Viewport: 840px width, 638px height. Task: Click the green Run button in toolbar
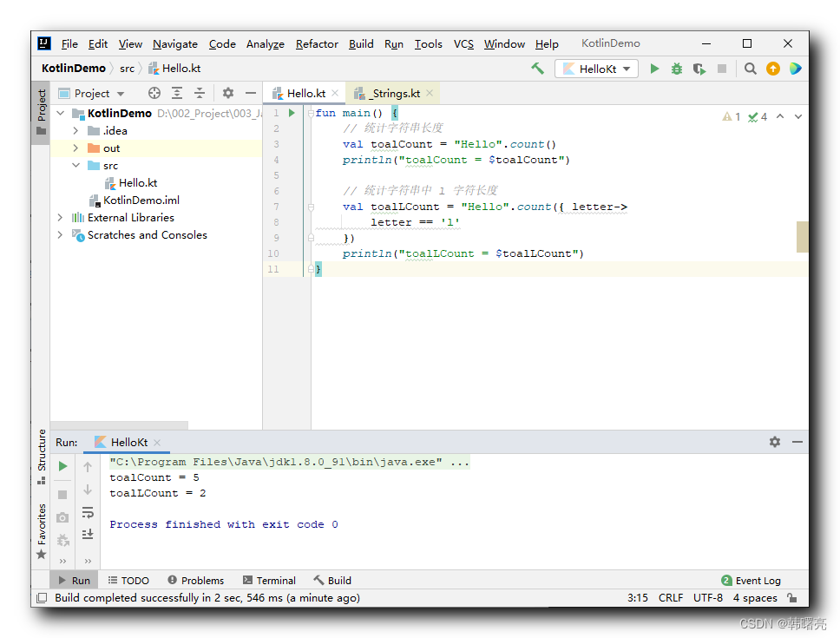[x=654, y=69]
